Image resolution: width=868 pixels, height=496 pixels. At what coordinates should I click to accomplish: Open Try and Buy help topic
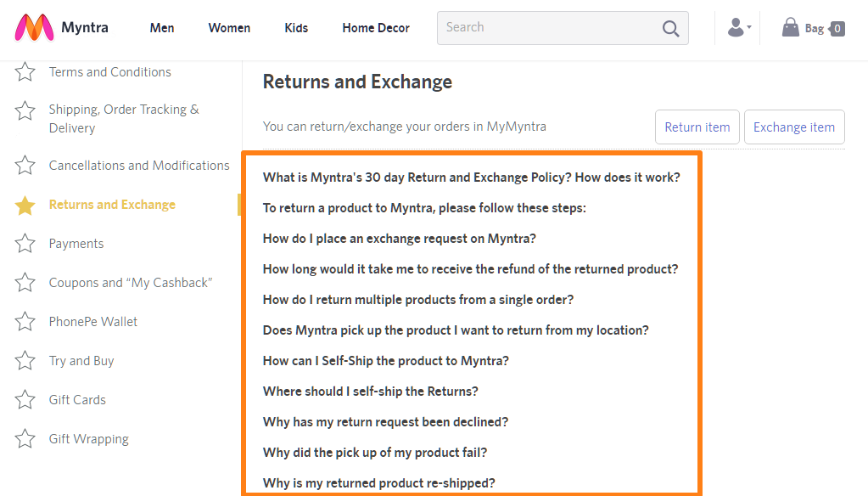81,361
